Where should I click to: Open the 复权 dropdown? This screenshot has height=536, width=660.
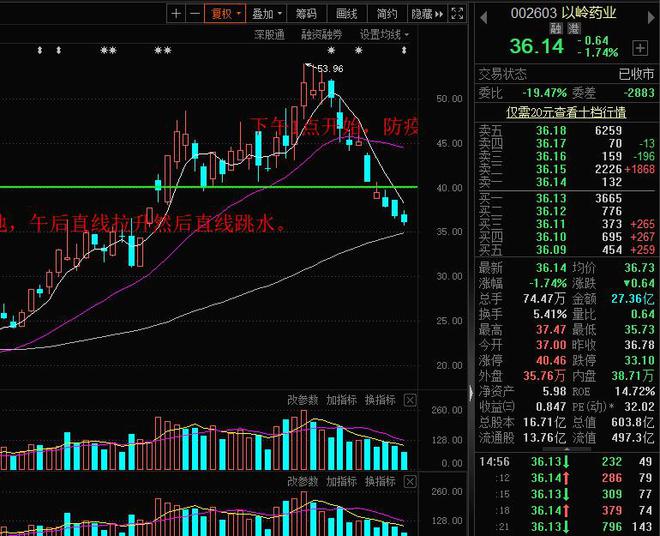point(224,14)
